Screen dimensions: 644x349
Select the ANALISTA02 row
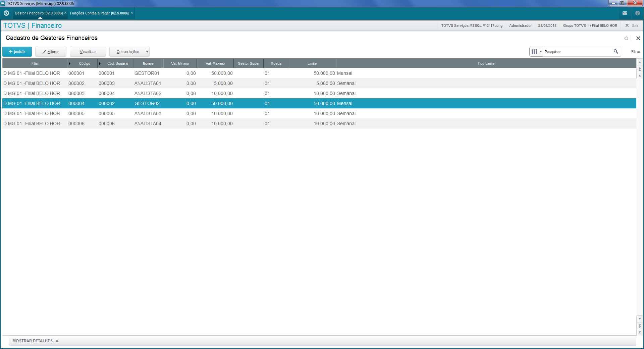click(319, 93)
